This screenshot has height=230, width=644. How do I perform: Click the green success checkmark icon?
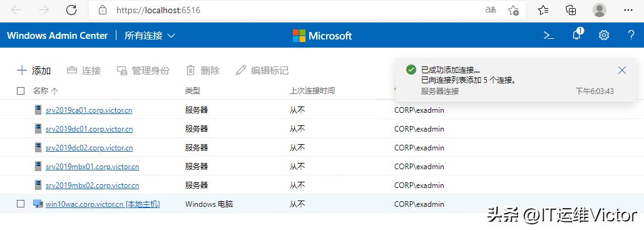coord(411,70)
